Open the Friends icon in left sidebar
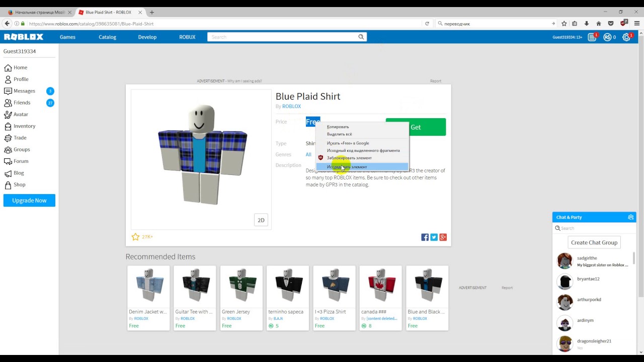The image size is (644, 362). coord(8,103)
